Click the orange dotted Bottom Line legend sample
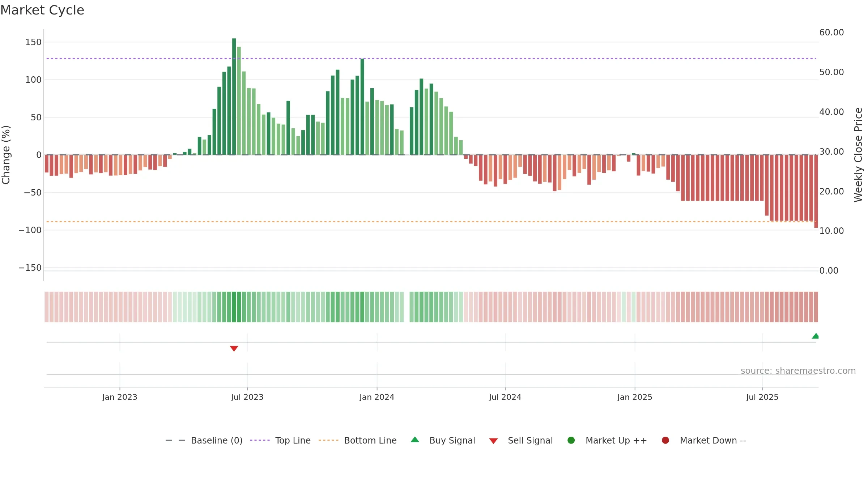Screen dimensions: 868x488 pyautogui.click(x=328, y=440)
